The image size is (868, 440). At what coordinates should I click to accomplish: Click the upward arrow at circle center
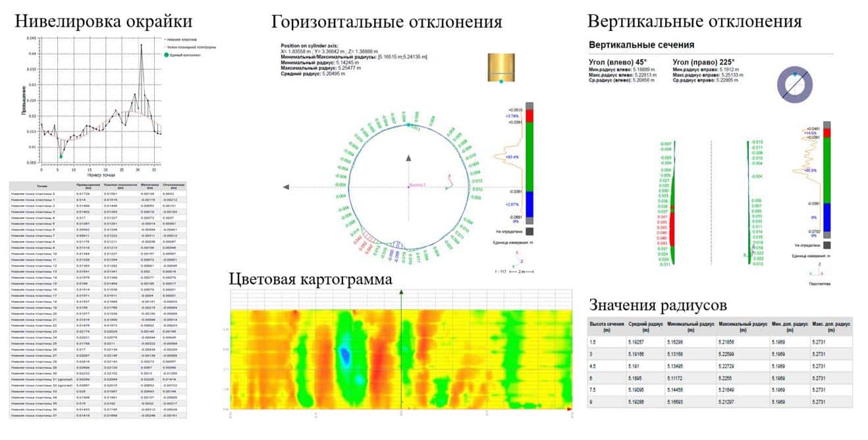click(408, 158)
